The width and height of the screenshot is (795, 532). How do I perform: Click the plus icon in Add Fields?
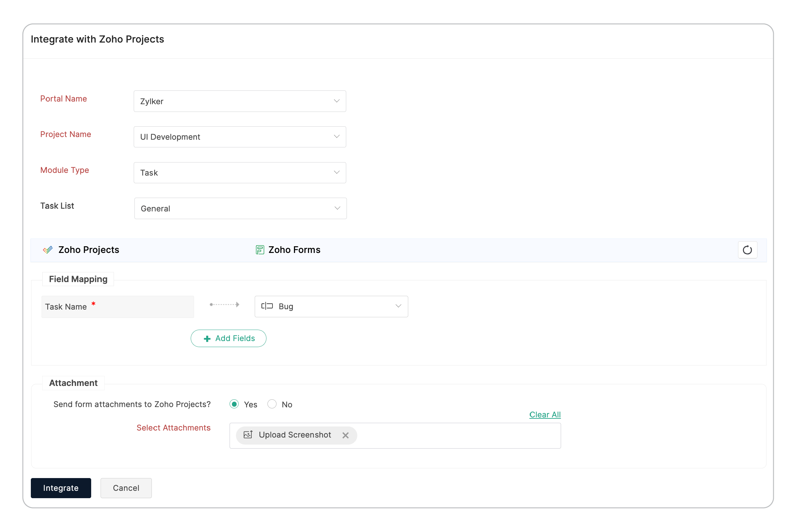coord(207,339)
